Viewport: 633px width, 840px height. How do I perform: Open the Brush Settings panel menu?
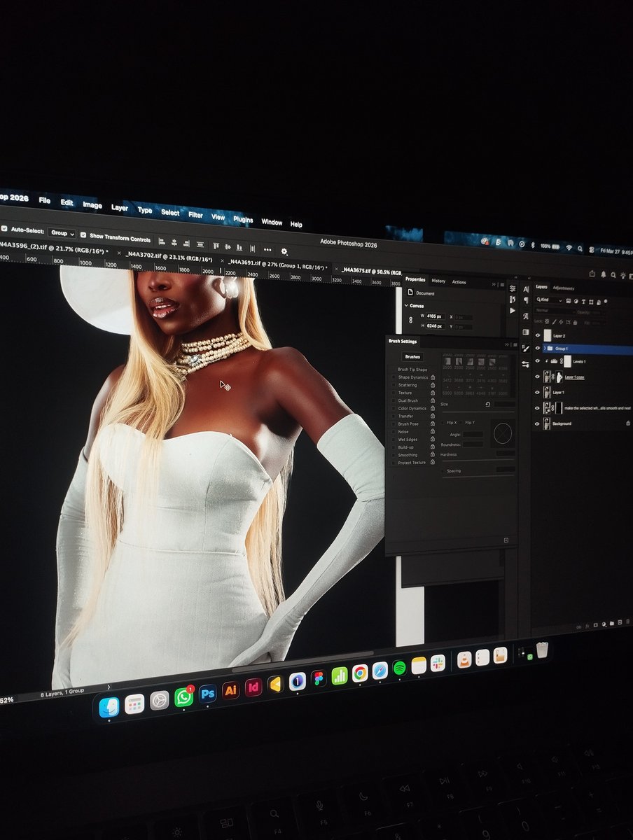(x=516, y=344)
